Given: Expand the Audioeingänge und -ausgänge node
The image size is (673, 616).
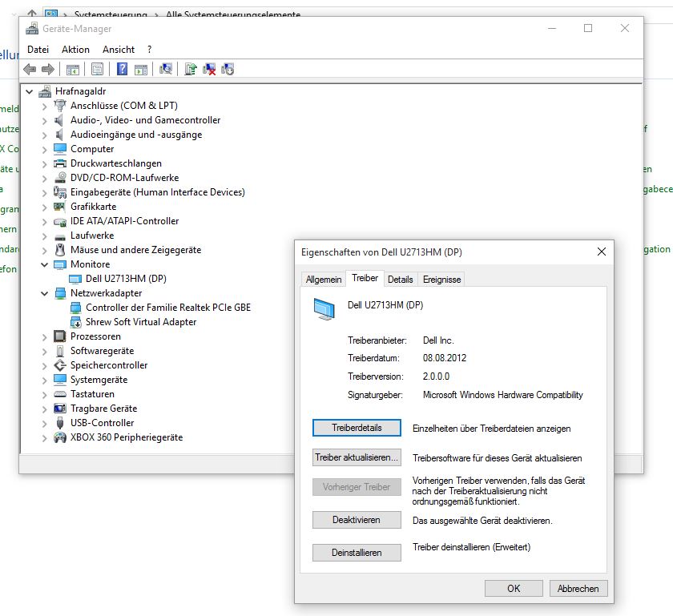Looking at the screenshot, I should tap(45, 135).
